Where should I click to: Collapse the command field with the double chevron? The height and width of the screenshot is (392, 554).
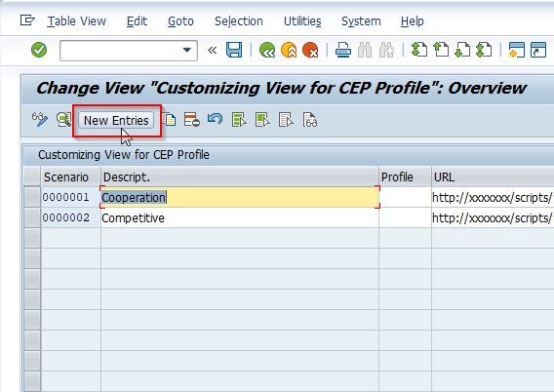click(212, 50)
